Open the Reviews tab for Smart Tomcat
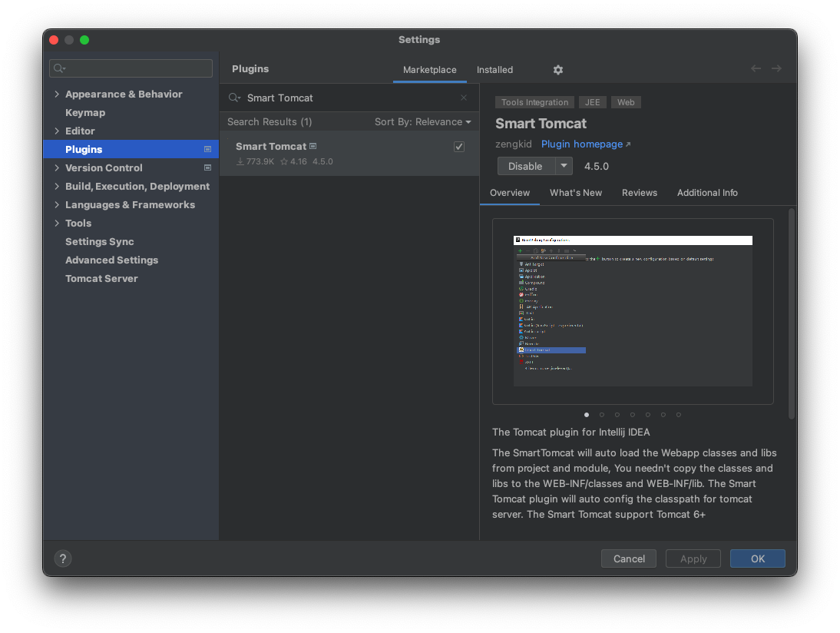Screen dimensions: 840x633 coord(640,193)
